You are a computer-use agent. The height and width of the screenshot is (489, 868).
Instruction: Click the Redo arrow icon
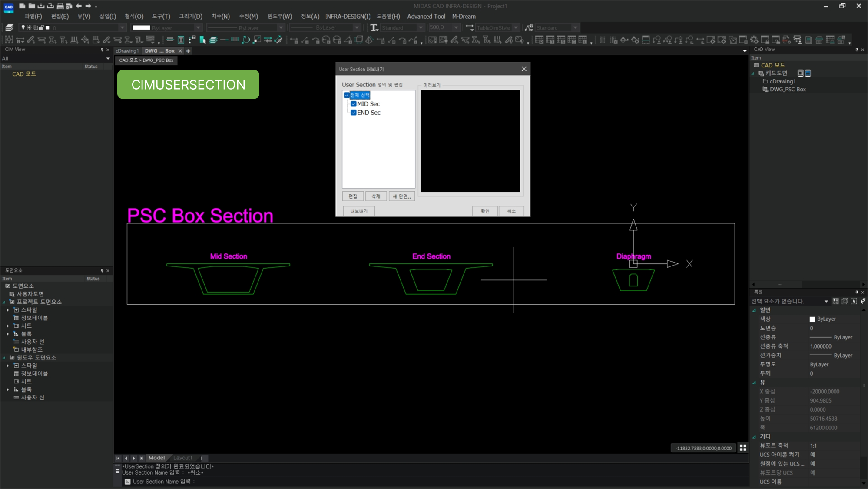click(88, 6)
